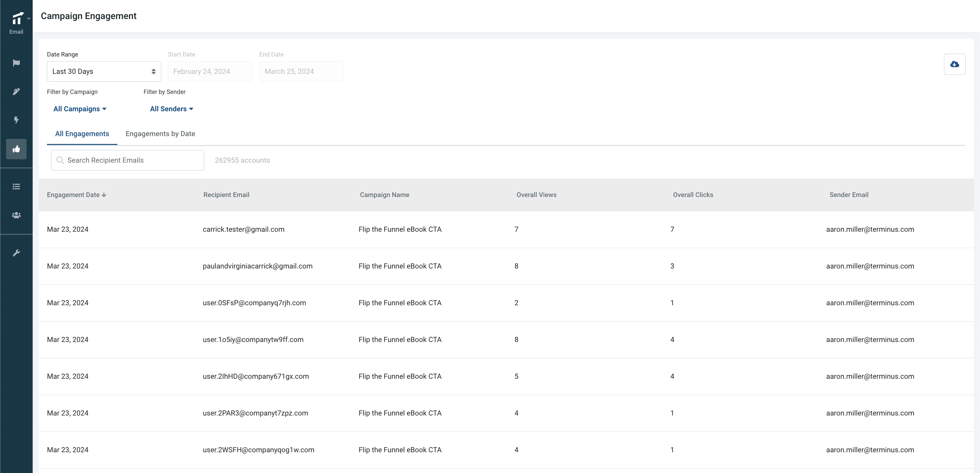Viewport: 980px width, 473px height.
Task: Click the search magnifier icon
Action: point(60,160)
